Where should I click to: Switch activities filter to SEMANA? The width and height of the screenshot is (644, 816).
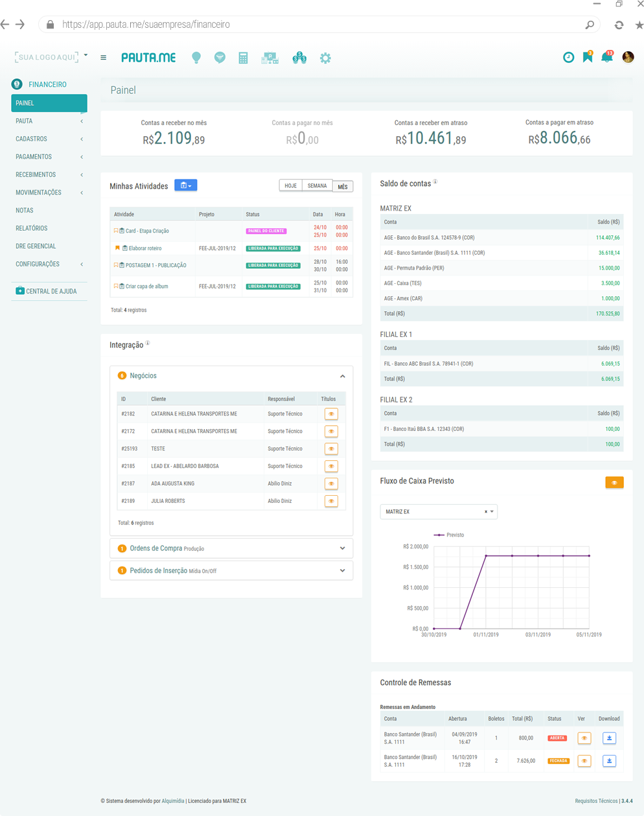317,186
